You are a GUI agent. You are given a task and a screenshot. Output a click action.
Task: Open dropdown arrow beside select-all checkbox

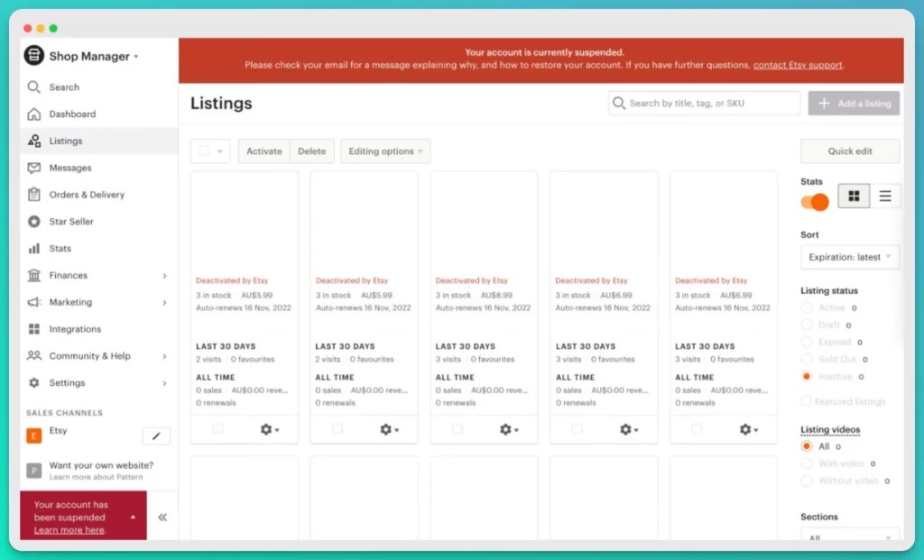(220, 151)
